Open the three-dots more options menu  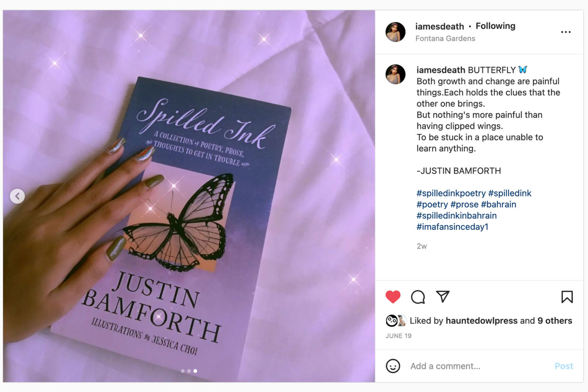(x=566, y=32)
